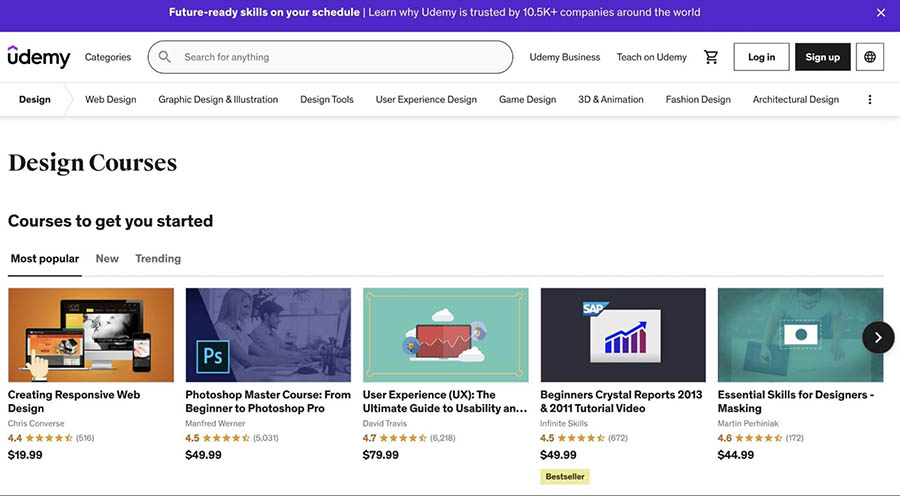Close the top promotional banner

pos(880,13)
